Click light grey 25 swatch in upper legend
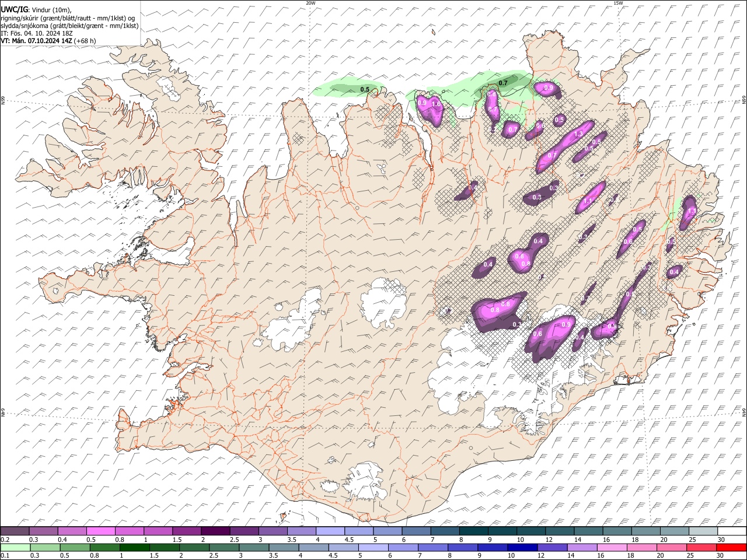This screenshot has width=747, height=560. (x=703, y=531)
